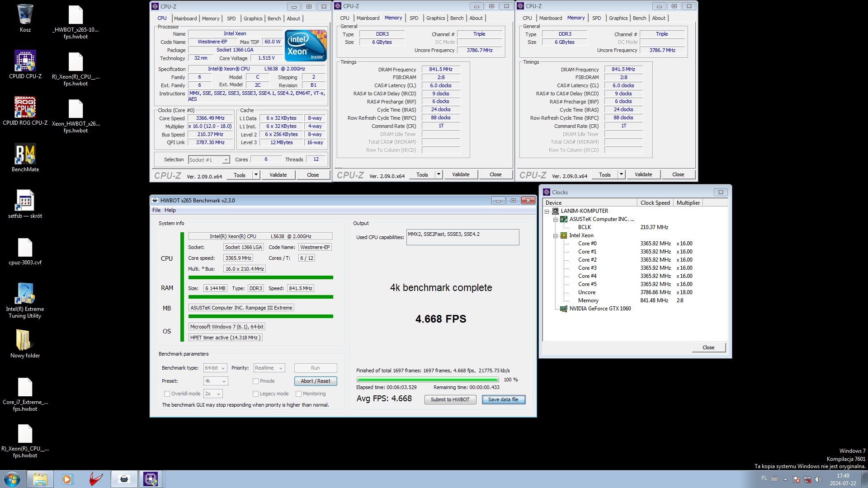Screen dimensions: 868x488
Task: Collapse the ASUSTeK Computer INC. tree node
Action: point(555,219)
